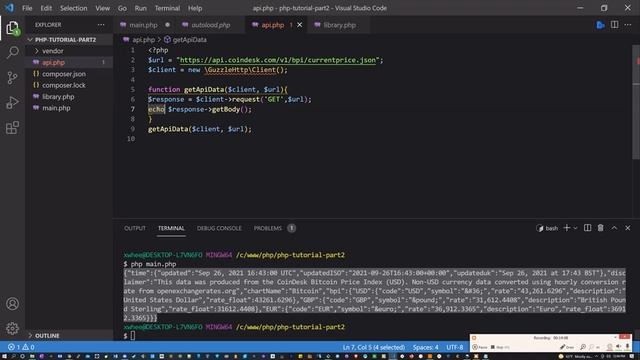Follow the coindesk API URL link
640x360 pixels.
278,60
